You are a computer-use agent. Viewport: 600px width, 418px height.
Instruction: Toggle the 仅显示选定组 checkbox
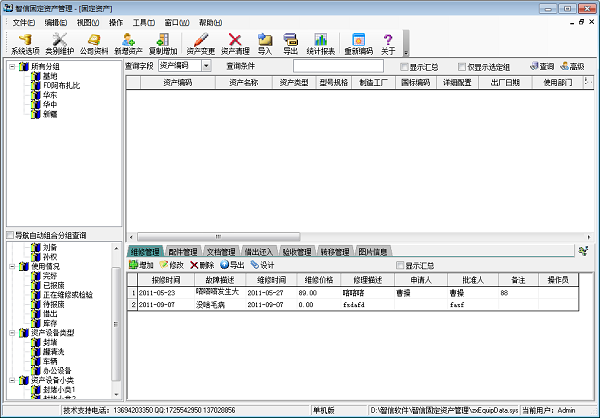[462, 67]
